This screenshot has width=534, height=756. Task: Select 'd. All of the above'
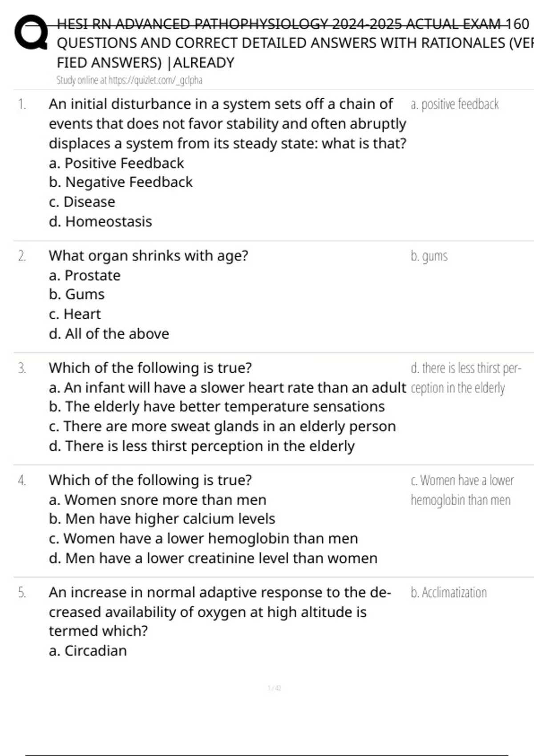(x=109, y=334)
